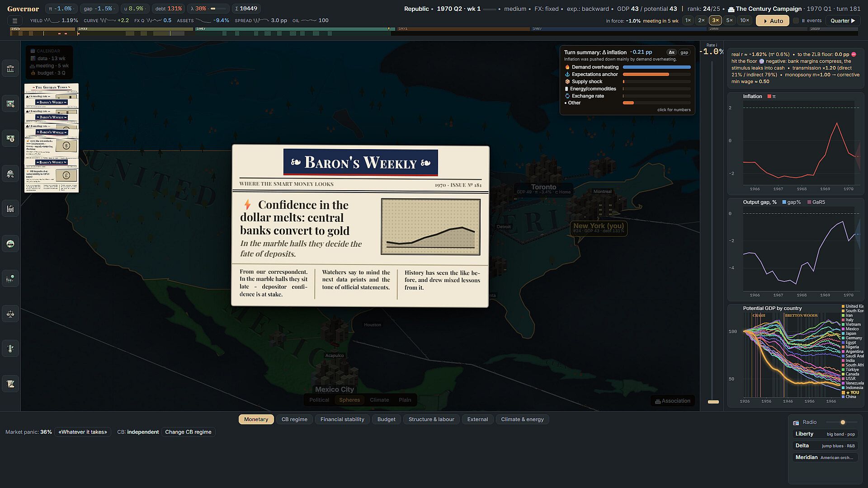The image size is (868, 488).
Task: Open the thermometer climate sidebar icon
Action: 10,349
